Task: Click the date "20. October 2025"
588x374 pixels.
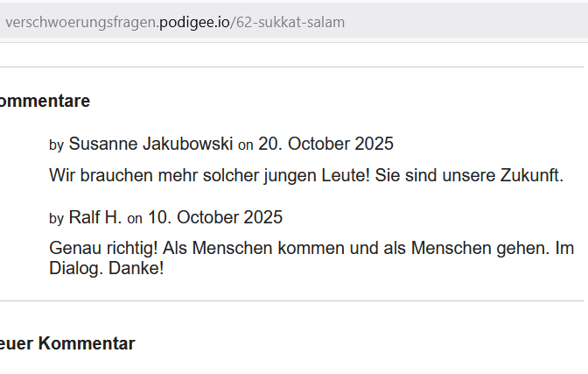Action: [325, 144]
